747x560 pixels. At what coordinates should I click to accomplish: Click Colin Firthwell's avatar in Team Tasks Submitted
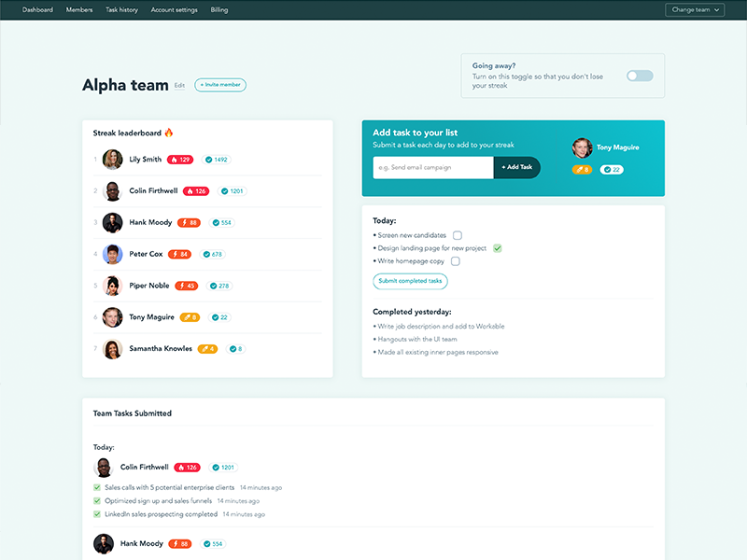pos(104,468)
